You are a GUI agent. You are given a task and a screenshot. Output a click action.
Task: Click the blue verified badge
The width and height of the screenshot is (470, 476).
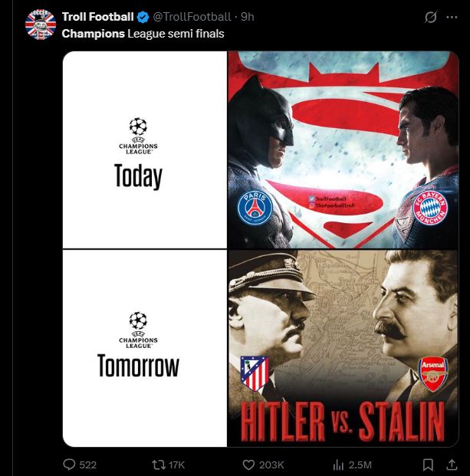pos(143,17)
